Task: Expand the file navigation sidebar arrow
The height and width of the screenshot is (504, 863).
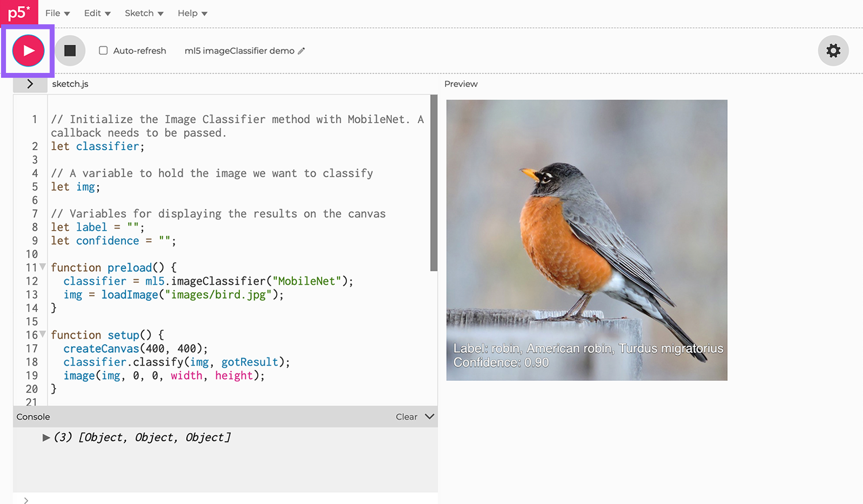Action: pos(30,83)
